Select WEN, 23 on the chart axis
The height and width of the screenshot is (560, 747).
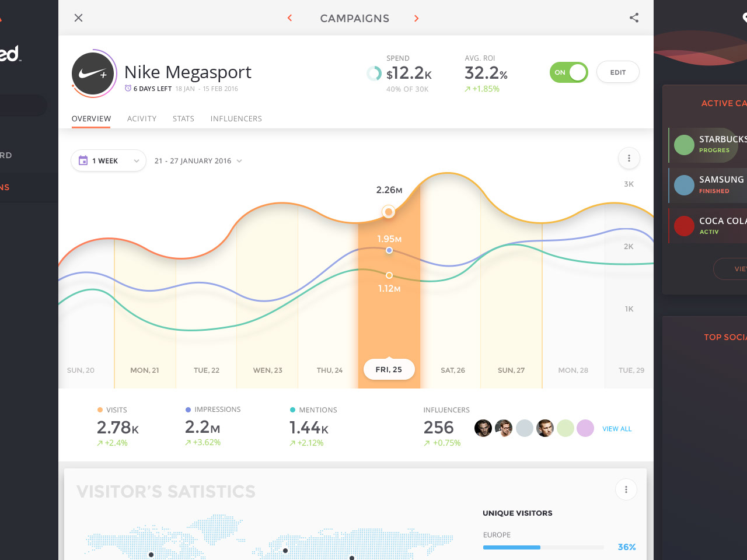tap(268, 370)
